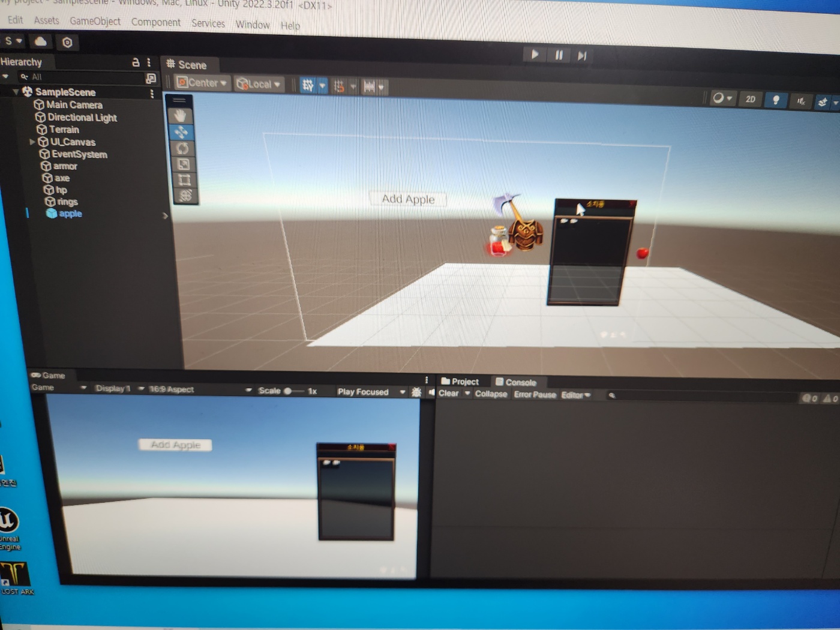The height and width of the screenshot is (630, 840).
Task: Click the Step forward button
Action: pos(581,56)
